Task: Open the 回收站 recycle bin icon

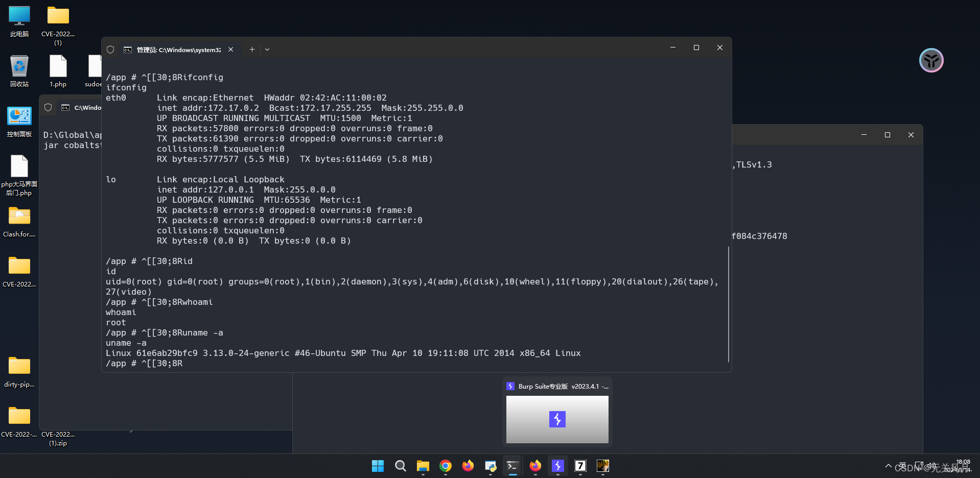Action: coord(19,71)
